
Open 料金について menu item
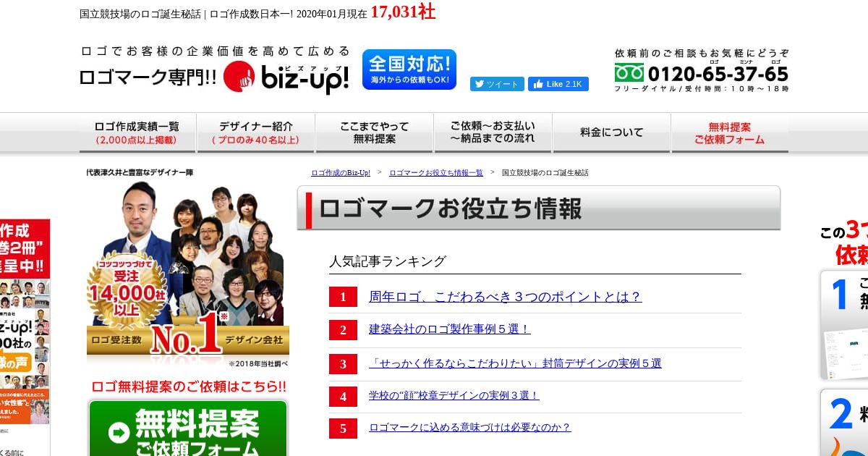(612, 132)
